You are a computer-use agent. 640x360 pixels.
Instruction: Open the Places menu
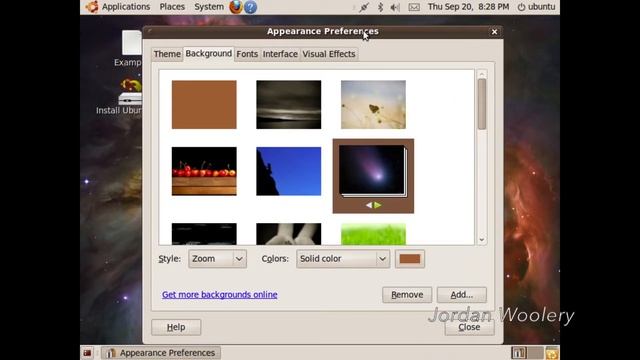(x=172, y=7)
